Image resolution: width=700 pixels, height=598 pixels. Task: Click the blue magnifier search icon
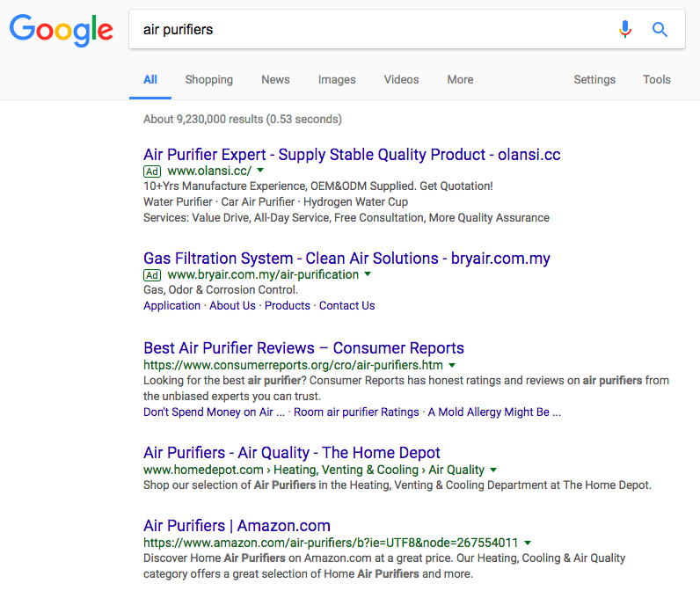(660, 30)
